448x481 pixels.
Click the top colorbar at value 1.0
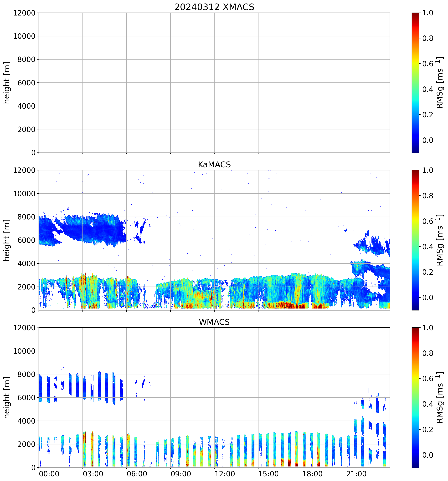[415, 13]
